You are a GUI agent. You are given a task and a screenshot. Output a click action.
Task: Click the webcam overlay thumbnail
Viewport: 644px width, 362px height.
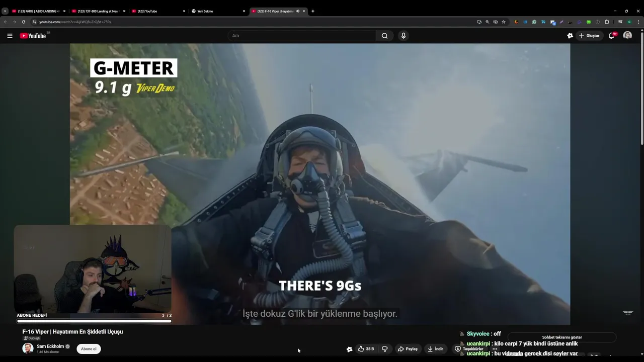click(93, 269)
